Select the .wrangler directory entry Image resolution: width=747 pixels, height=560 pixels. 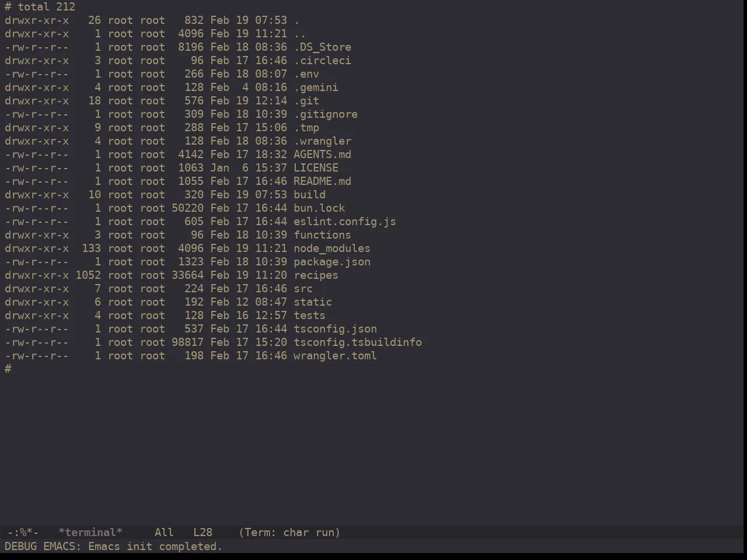pyautogui.click(x=322, y=141)
